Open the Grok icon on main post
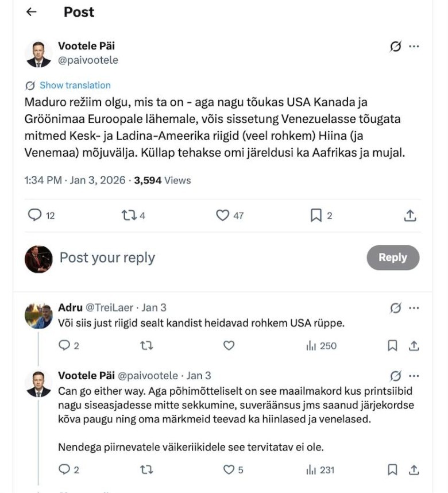 395,47
